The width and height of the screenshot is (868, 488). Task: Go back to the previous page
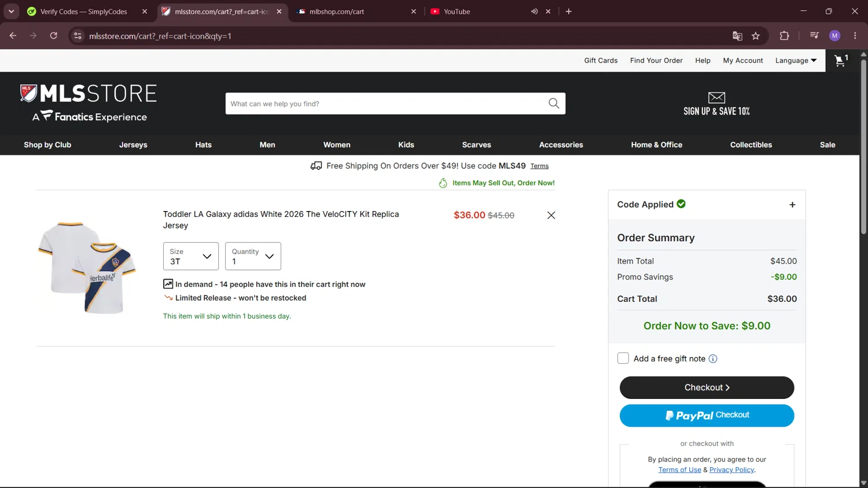(13, 36)
